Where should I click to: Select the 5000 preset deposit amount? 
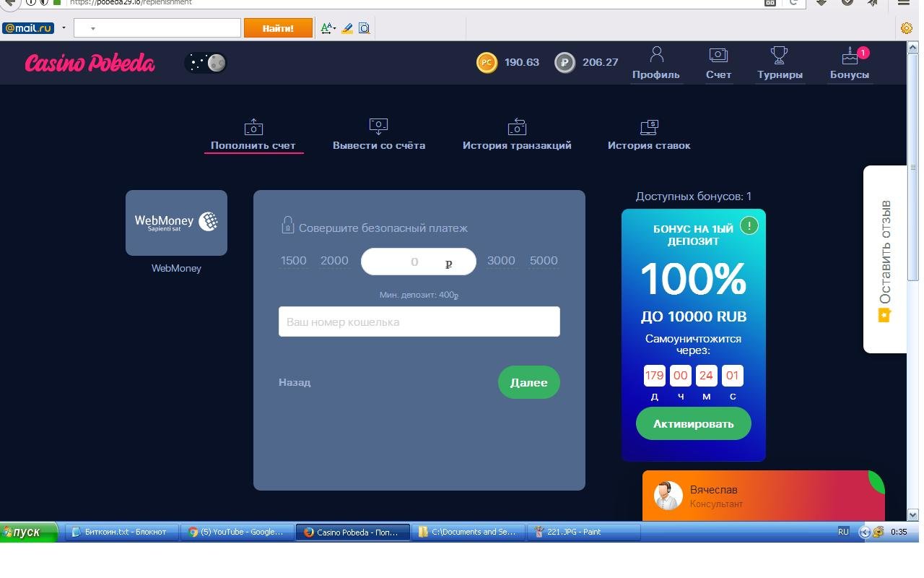[x=544, y=261]
